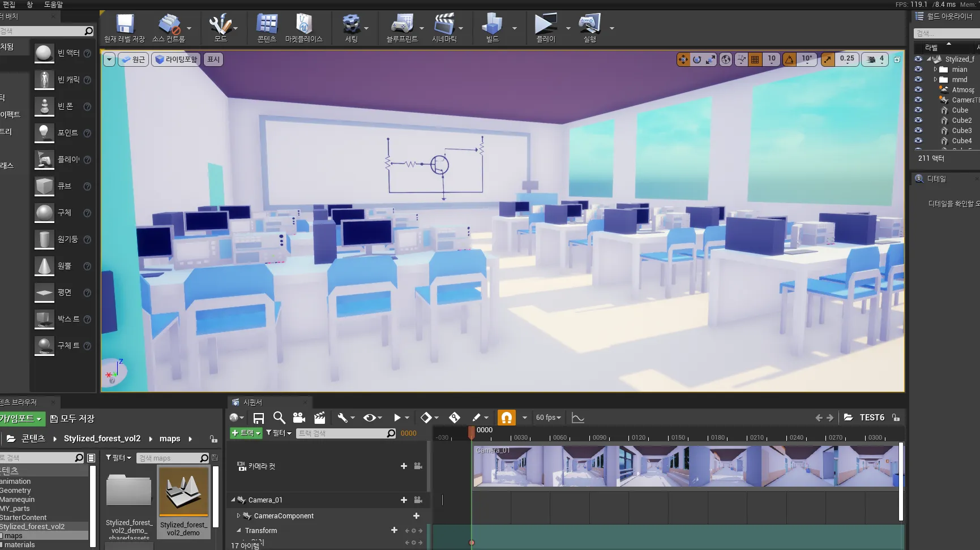Click the Sequencer render movie clapperboard icon
Screen dimensions: 980x550
320,418
